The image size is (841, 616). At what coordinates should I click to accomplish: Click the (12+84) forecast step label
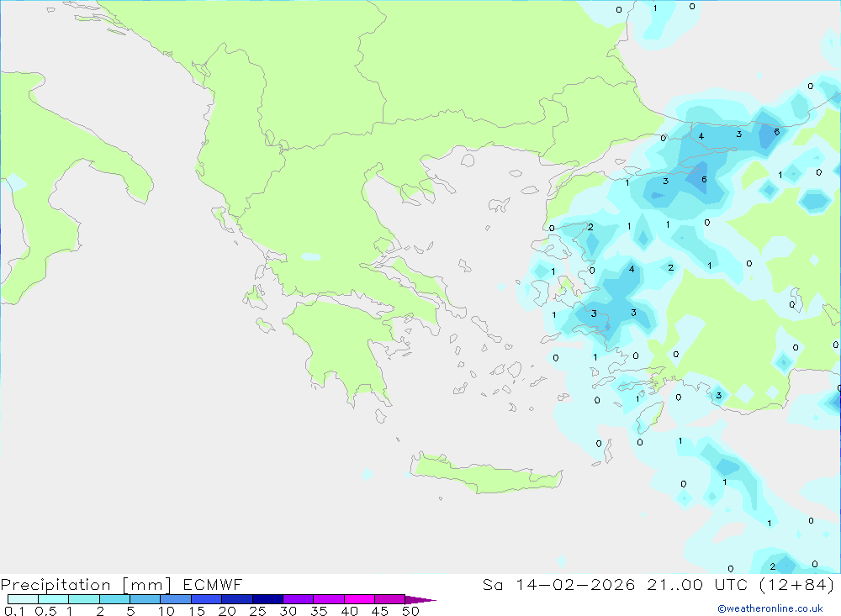797,584
